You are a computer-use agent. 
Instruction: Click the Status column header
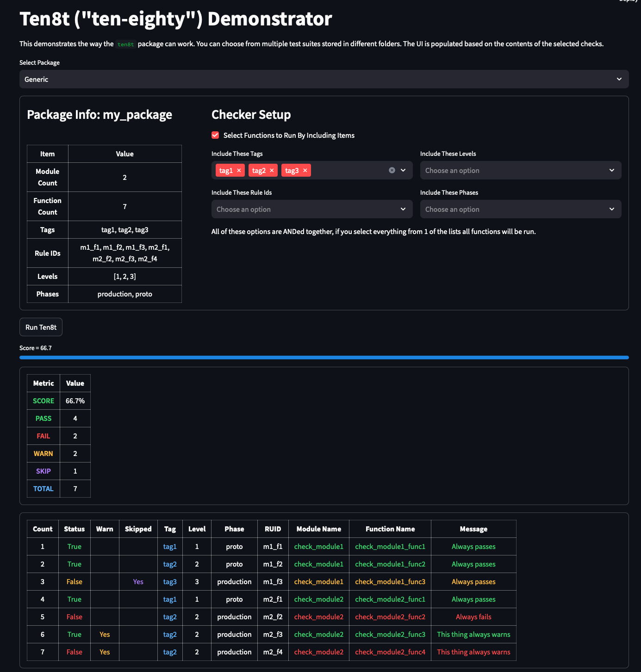75,529
